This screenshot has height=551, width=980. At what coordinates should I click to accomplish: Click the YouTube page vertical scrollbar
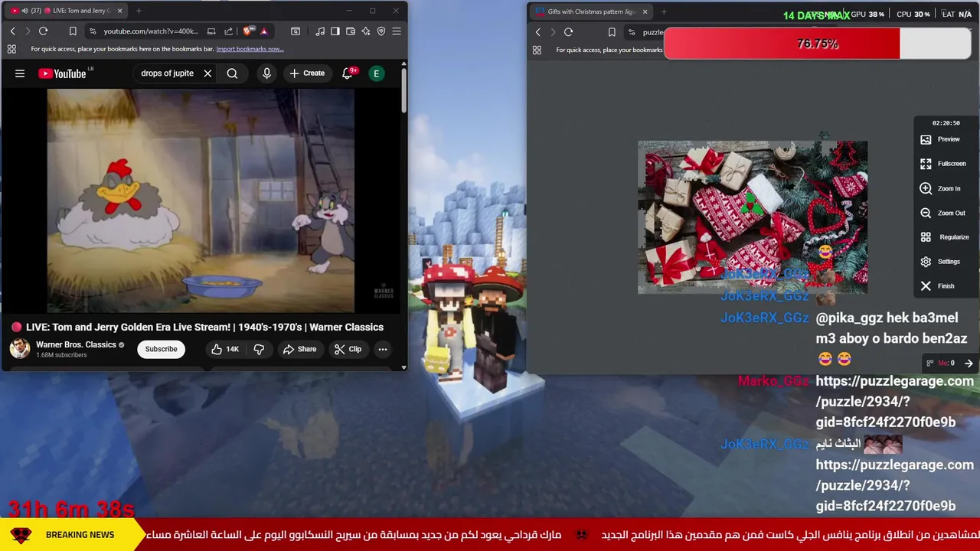pos(404,92)
